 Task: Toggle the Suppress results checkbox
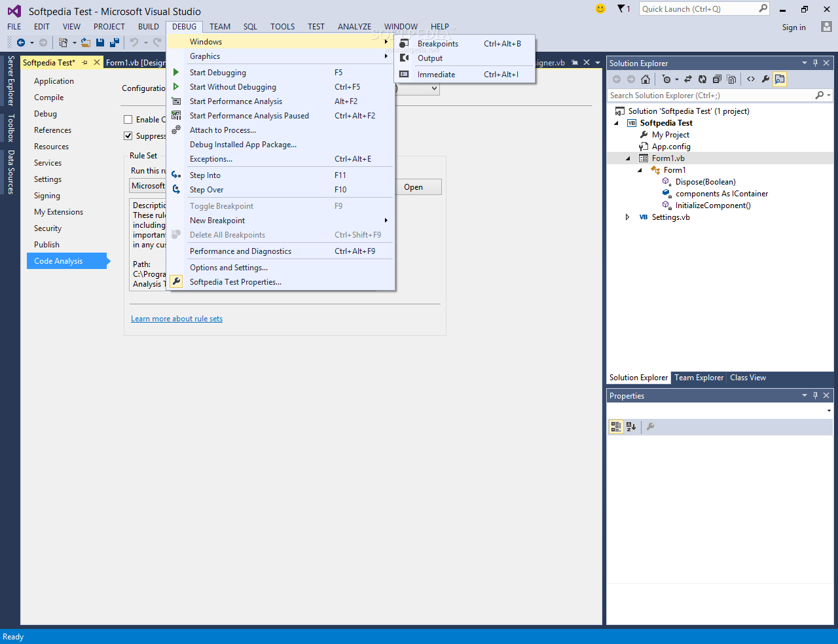pos(128,136)
